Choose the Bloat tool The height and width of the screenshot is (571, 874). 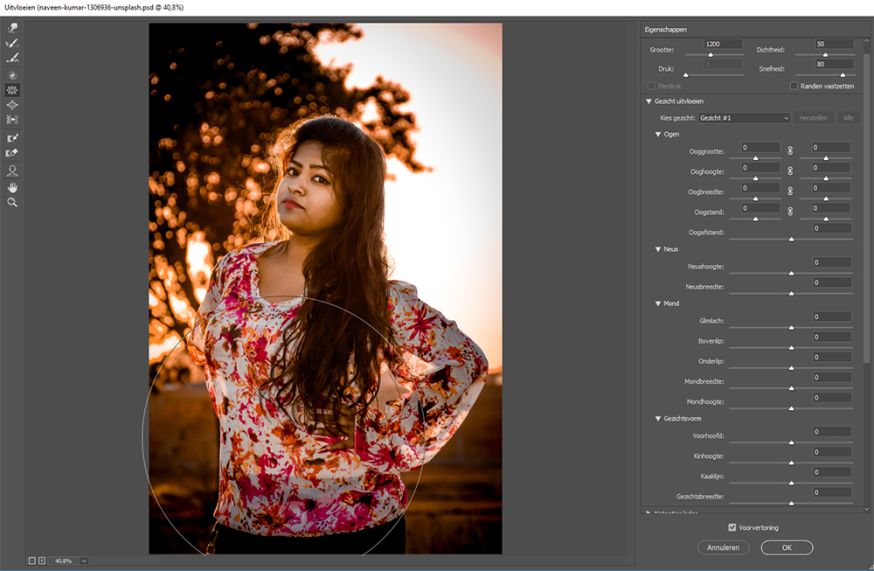13,105
